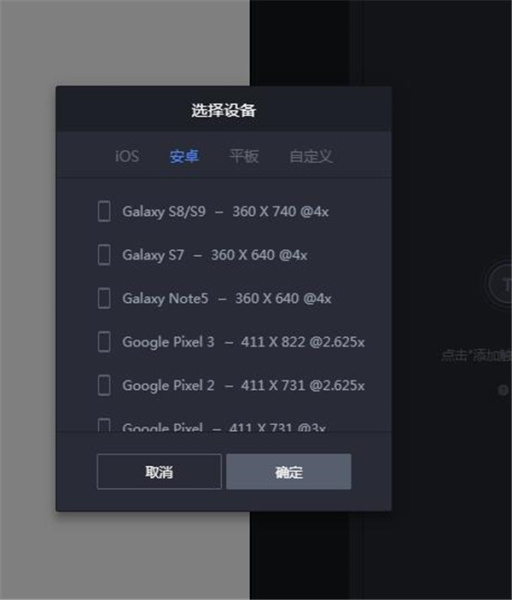Click the small help icon in dark panel

(503, 390)
